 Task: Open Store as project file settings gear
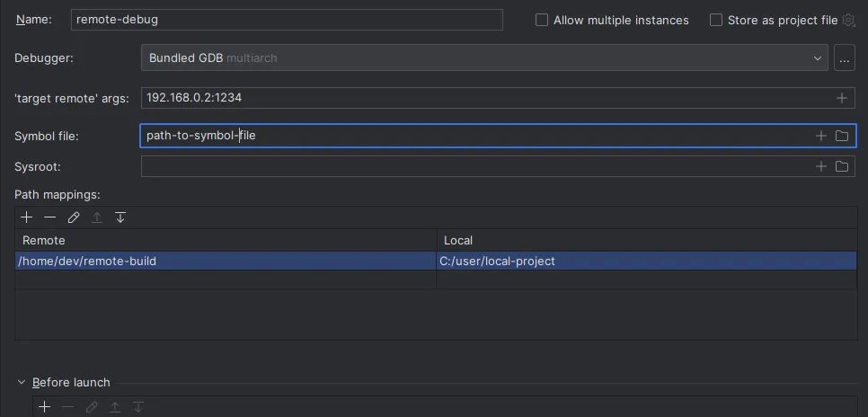(x=848, y=20)
